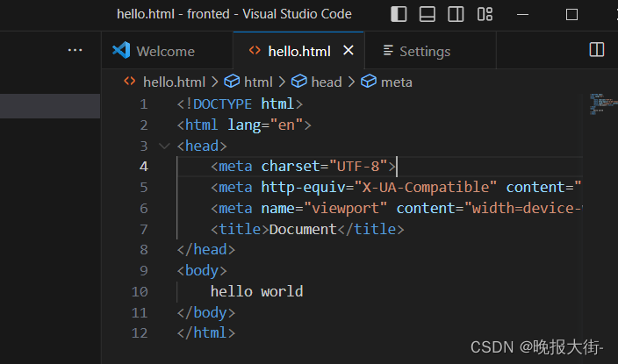Viewport: 618px width, 364px height.
Task: Click the Split Editor Right icon
Action: (596, 50)
